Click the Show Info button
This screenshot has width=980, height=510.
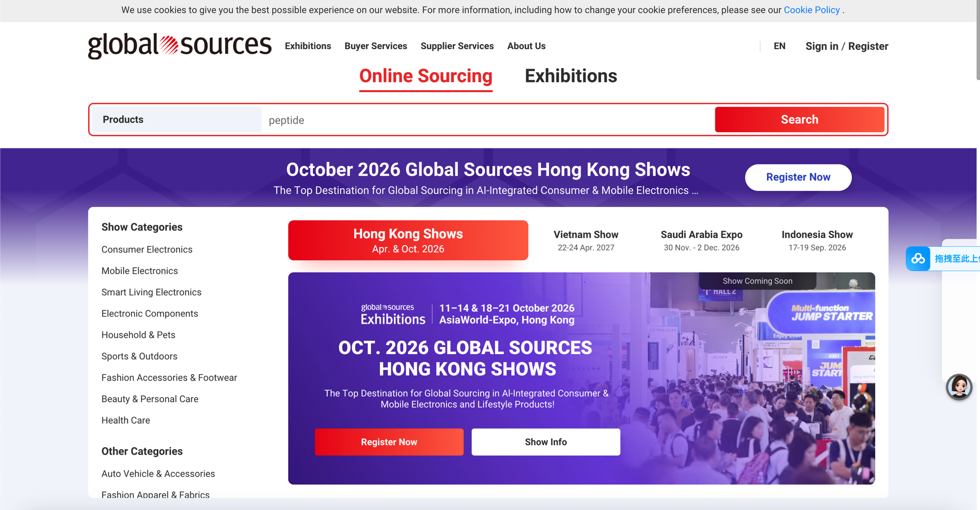pos(546,442)
